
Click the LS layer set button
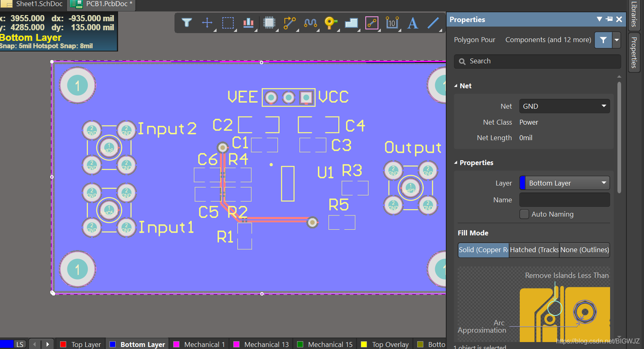[20, 345]
